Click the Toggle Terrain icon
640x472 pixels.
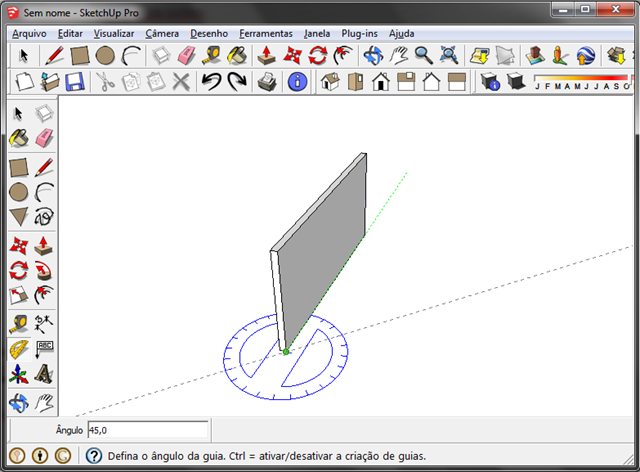click(505, 56)
